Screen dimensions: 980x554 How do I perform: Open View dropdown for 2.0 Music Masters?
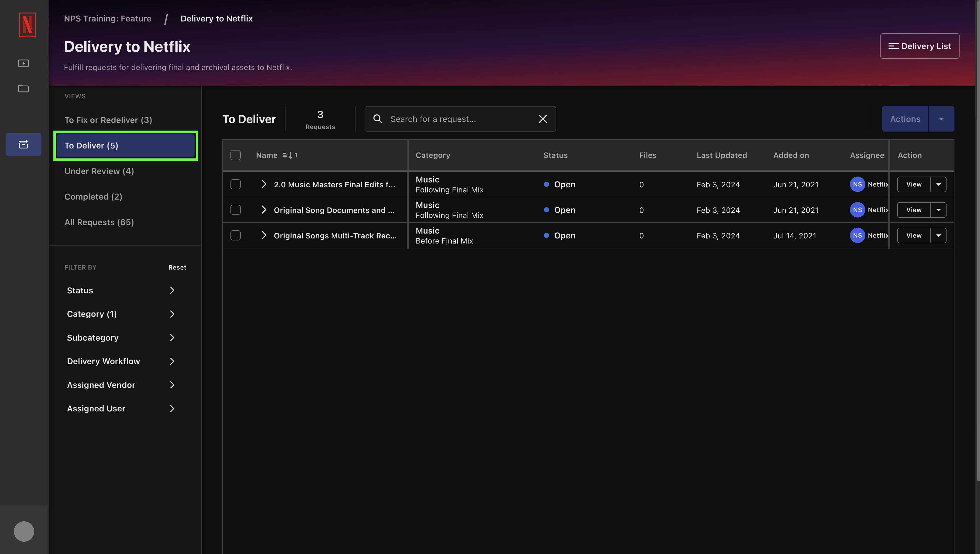939,184
